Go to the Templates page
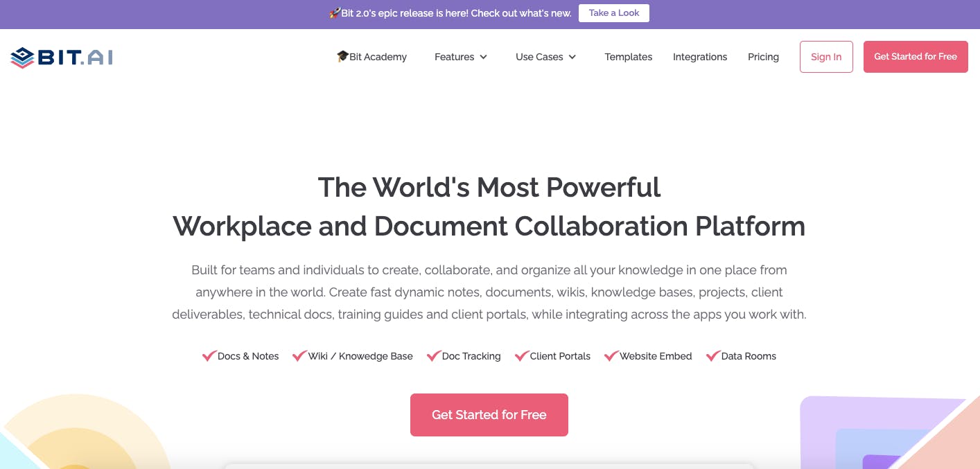Screen dimensions: 980x469 pyautogui.click(x=629, y=57)
